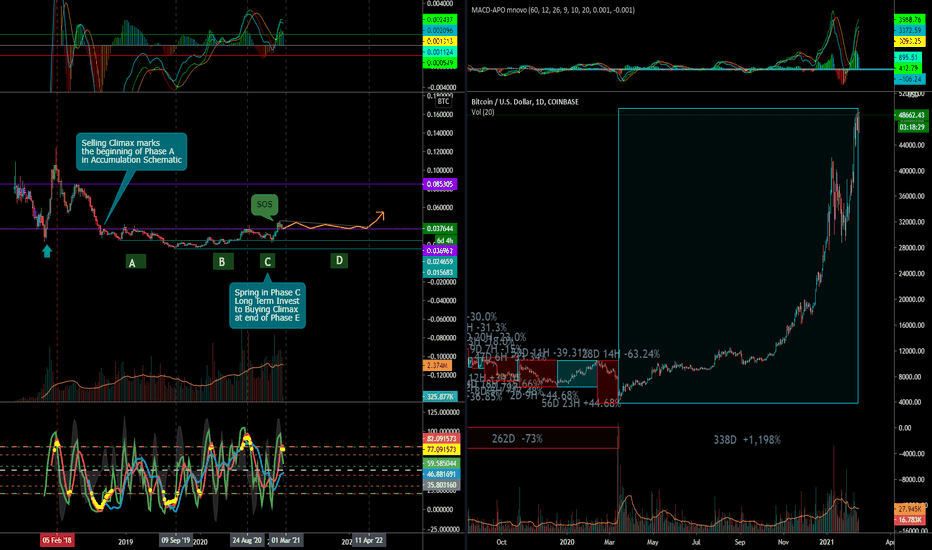Click the yellow 0.001313 MACD value label
Viewport: 932px width, 550px height.
[x=439, y=41]
